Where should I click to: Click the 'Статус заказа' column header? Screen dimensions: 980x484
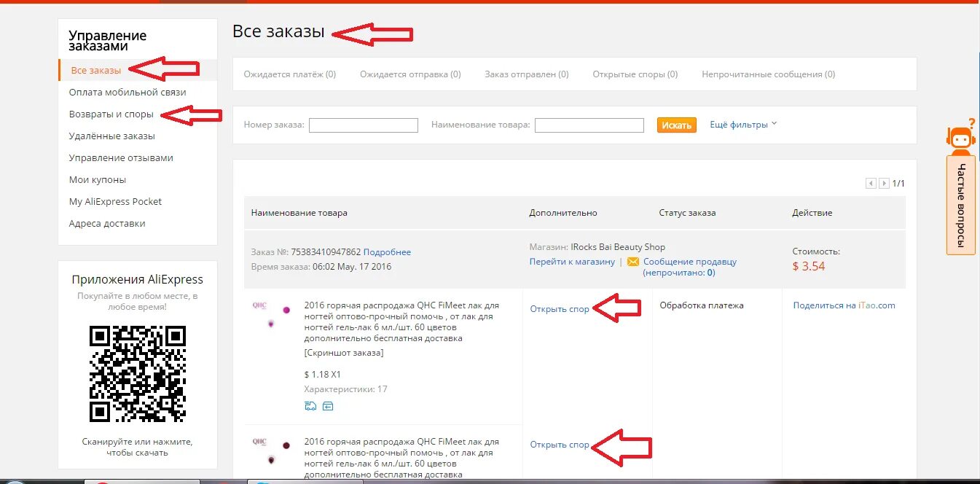687,213
